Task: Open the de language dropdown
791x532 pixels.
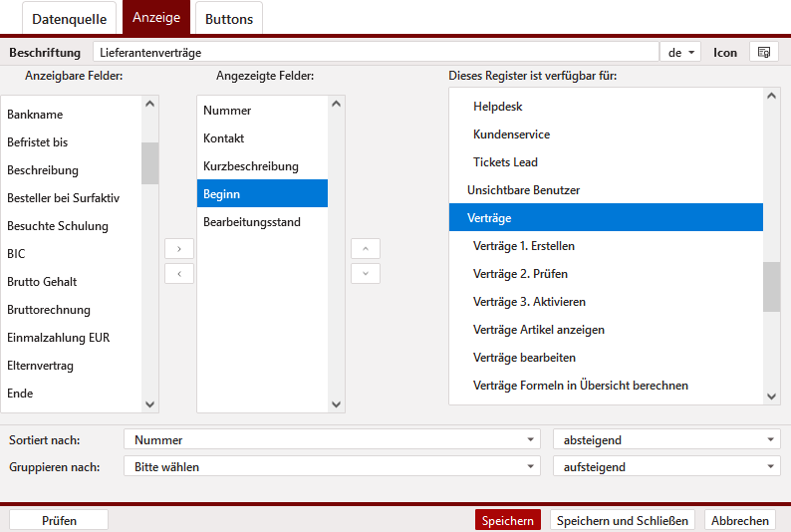Action: click(x=680, y=52)
